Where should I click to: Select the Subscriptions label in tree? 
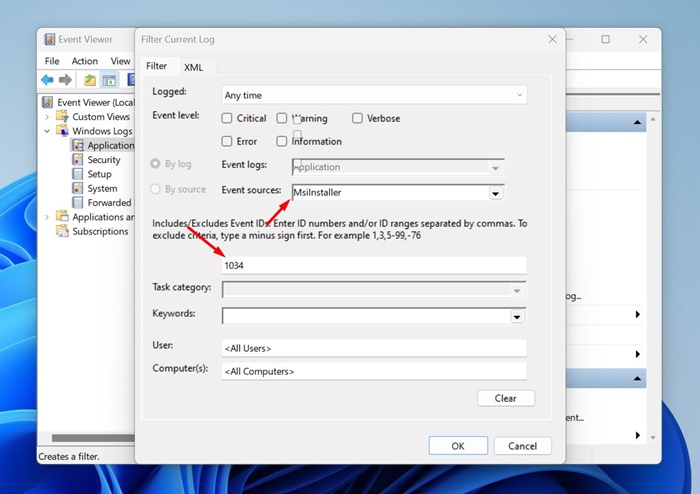tap(100, 231)
